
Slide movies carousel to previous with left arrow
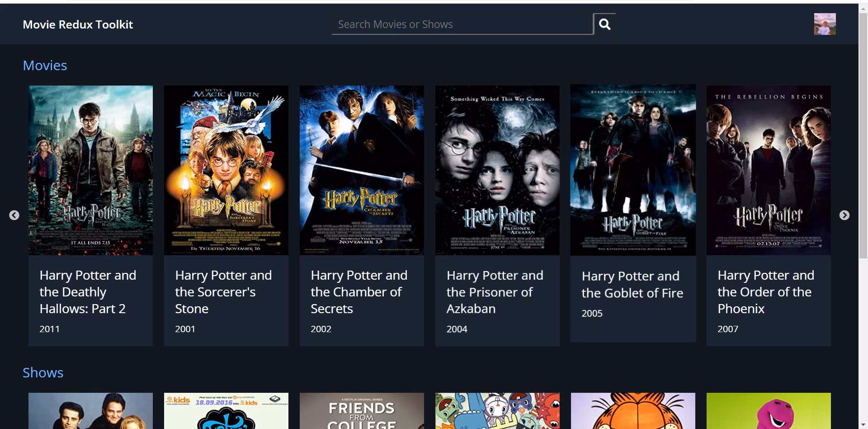point(14,215)
